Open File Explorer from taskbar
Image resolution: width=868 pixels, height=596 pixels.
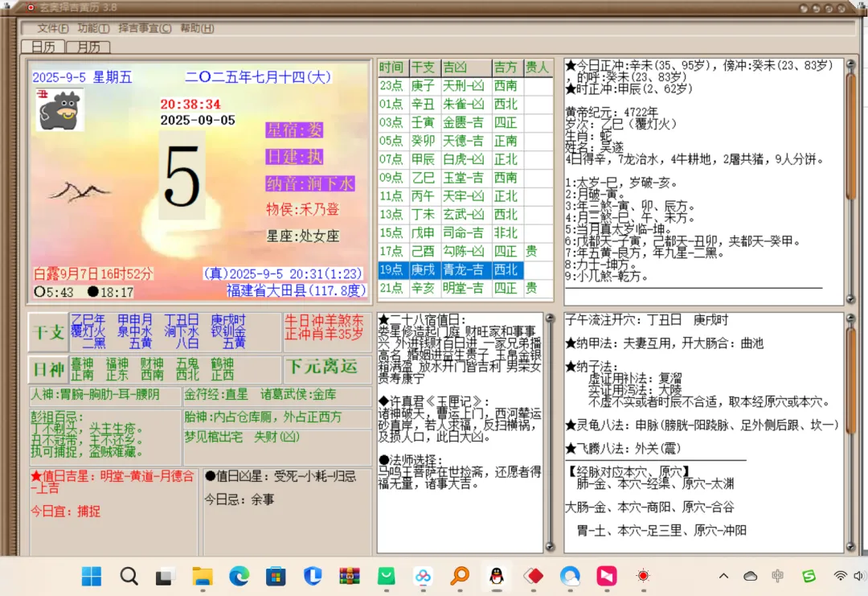[x=202, y=576]
